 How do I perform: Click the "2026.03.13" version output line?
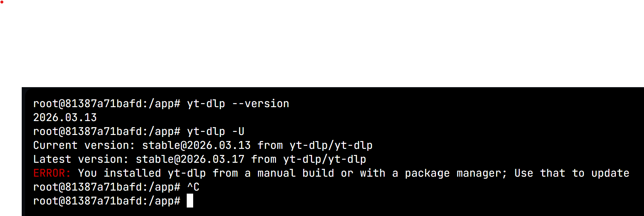pos(65,118)
